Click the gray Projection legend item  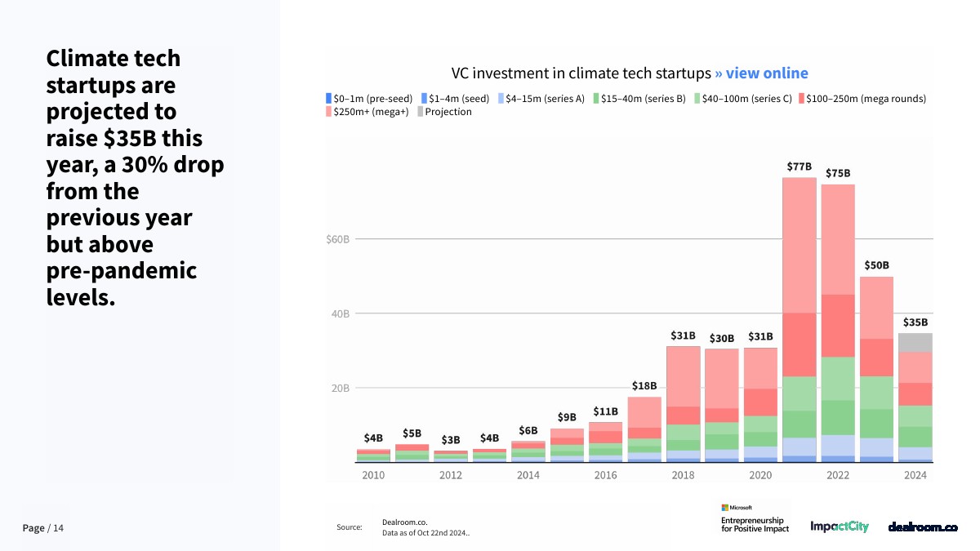pos(444,112)
